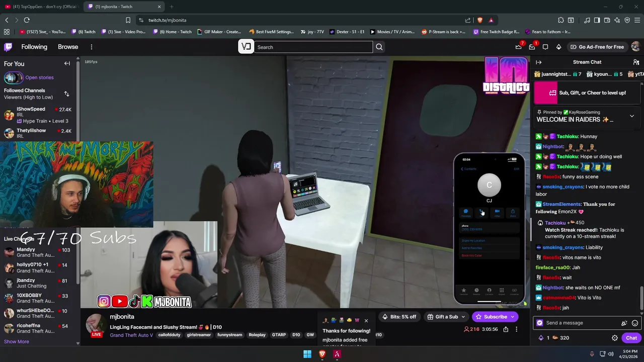Screen dimensions: 644x362
Task: Open the emote picker in chat
Action: coord(635,323)
